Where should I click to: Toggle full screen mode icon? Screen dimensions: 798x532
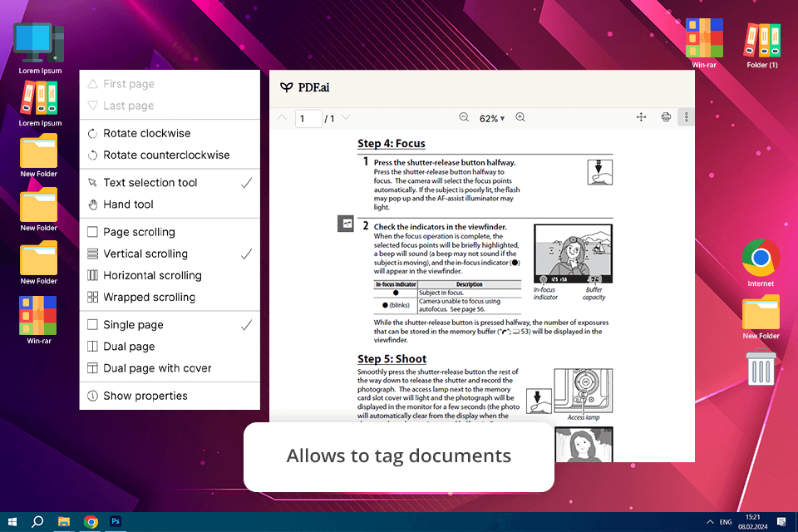[641, 117]
